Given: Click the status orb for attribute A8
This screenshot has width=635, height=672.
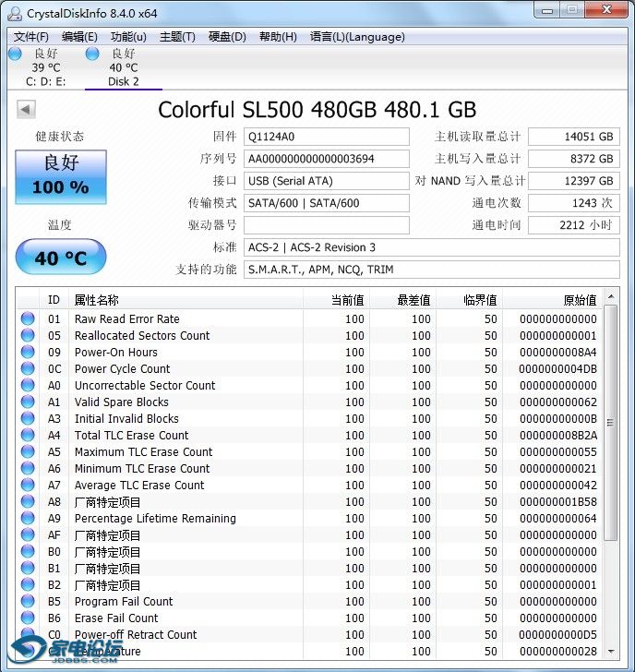Looking at the screenshot, I should click(x=28, y=501).
